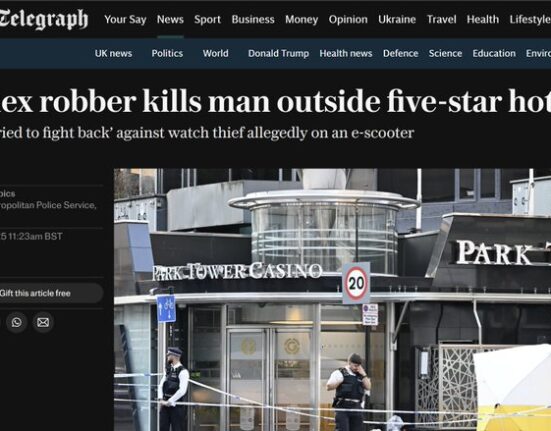This screenshot has width=551, height=431.
Task: Open the Health section
Action: click(x=483, y=19)
